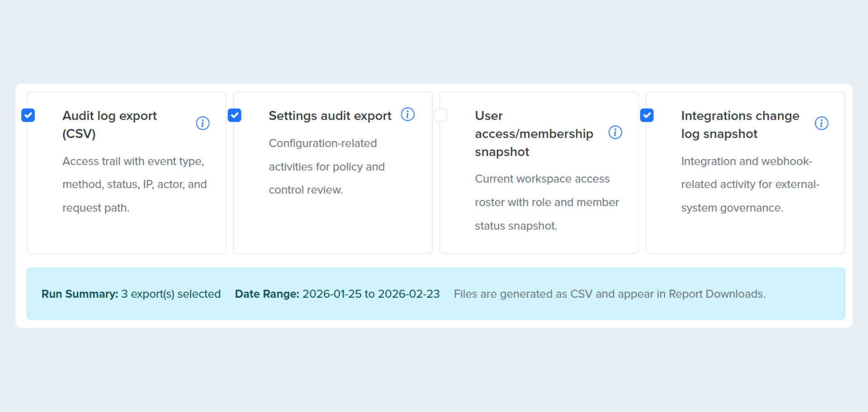Select the Settings audit export card
The width and height of the screenshot is (868, 412).
pyautogui.click(x=333, y=173)
